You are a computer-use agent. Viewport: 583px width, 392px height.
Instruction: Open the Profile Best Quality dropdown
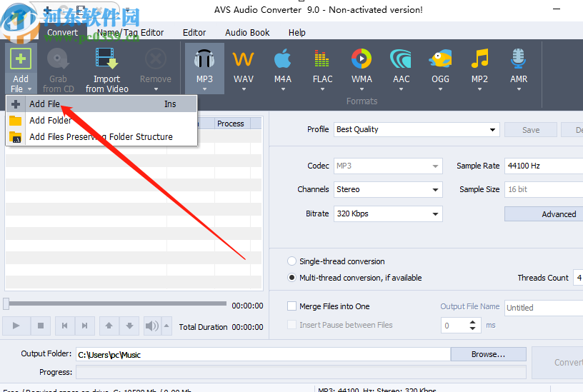[417, 130]
